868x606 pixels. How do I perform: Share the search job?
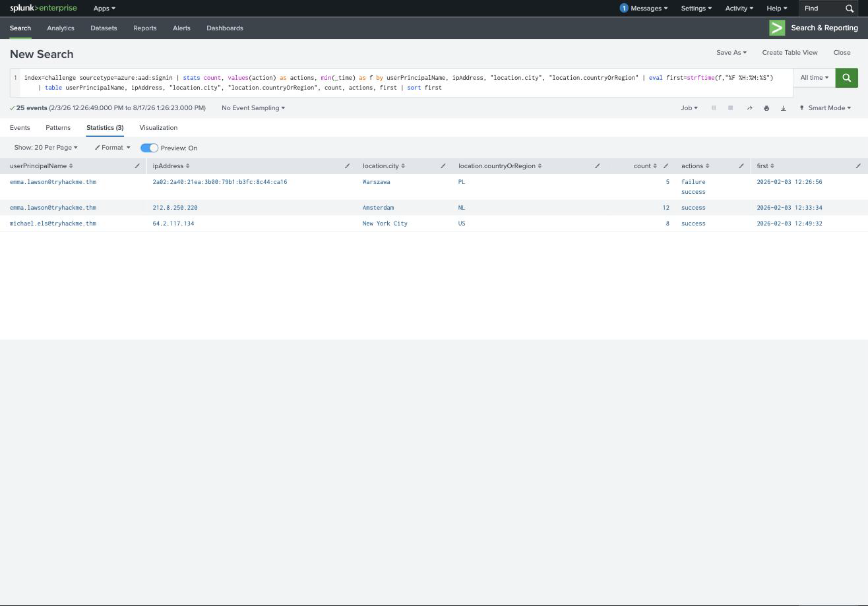pyautogui.click(x=749, y=108)
